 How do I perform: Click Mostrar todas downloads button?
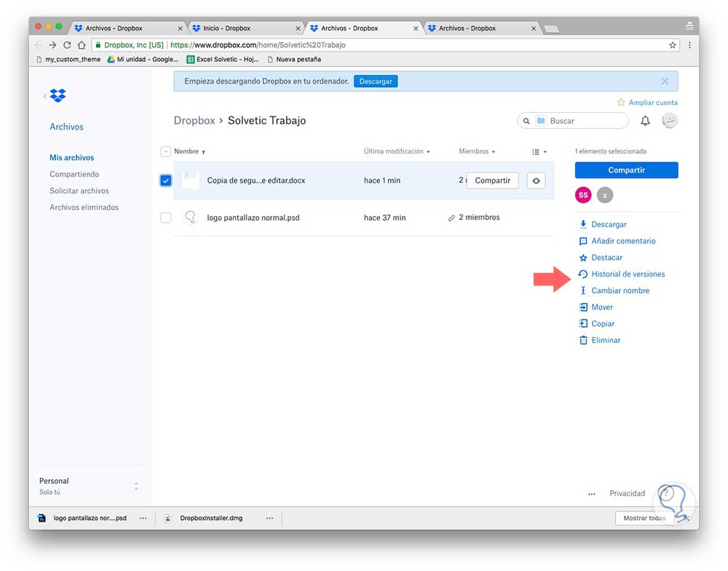[644, 518]
